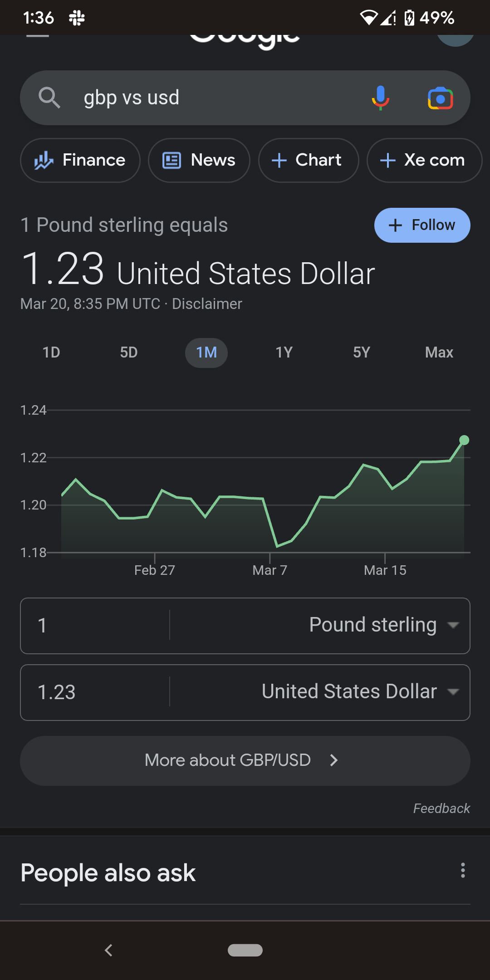Tap the green endpoint on the chart
This screenshot has height=980, width=490.
(x=464, y=440)
